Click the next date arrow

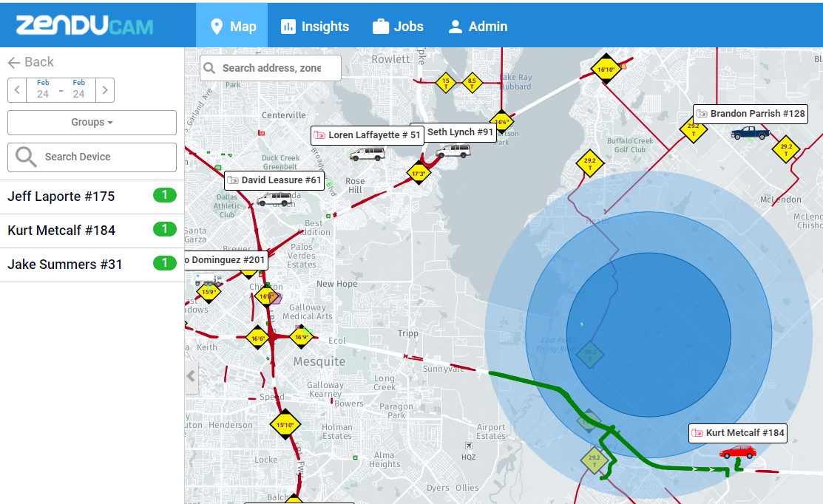[x=105, y=89]
